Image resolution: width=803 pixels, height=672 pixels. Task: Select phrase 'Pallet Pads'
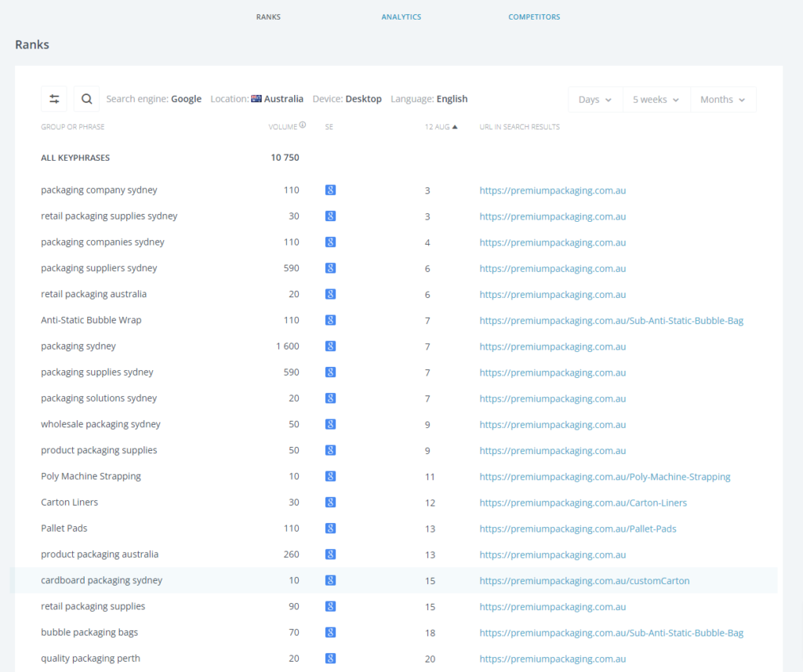(x=64, y=528)
